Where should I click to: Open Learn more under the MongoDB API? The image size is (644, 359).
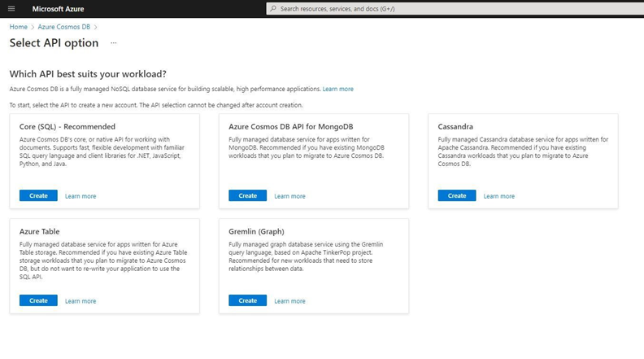[289, 196]
